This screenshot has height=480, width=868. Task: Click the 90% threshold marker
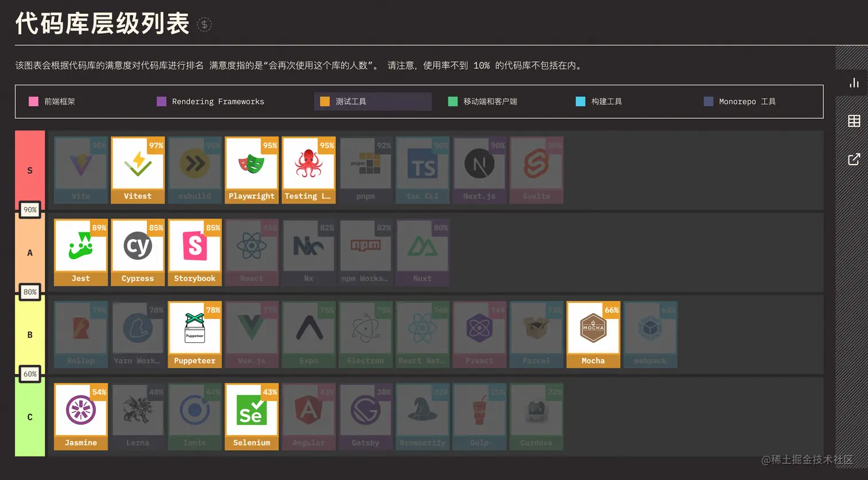click(x=30, y=210)
